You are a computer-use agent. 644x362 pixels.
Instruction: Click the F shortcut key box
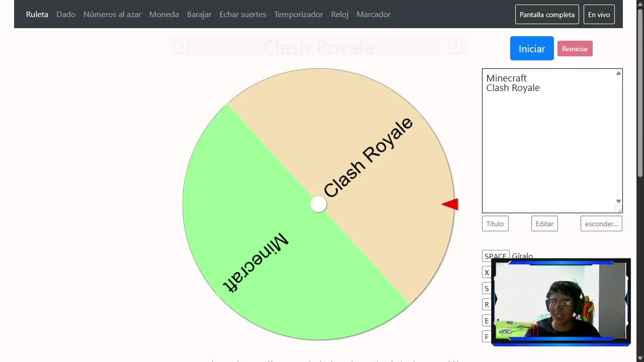[487, 337]
